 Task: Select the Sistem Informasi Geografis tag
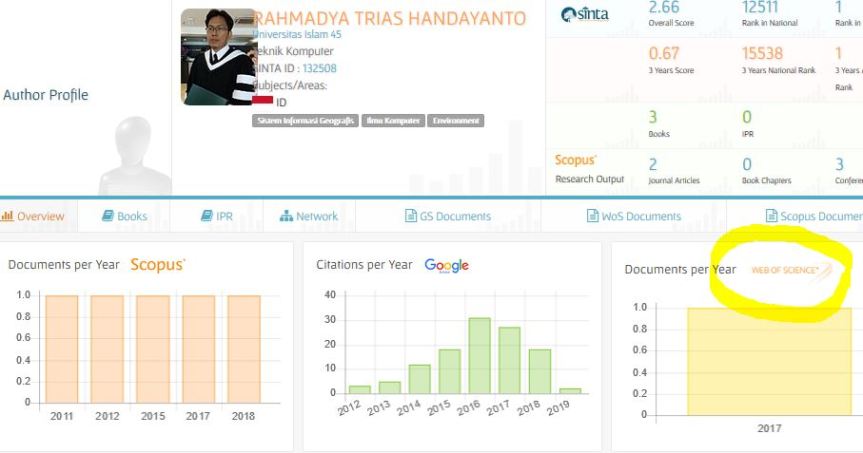coord(305,121)
